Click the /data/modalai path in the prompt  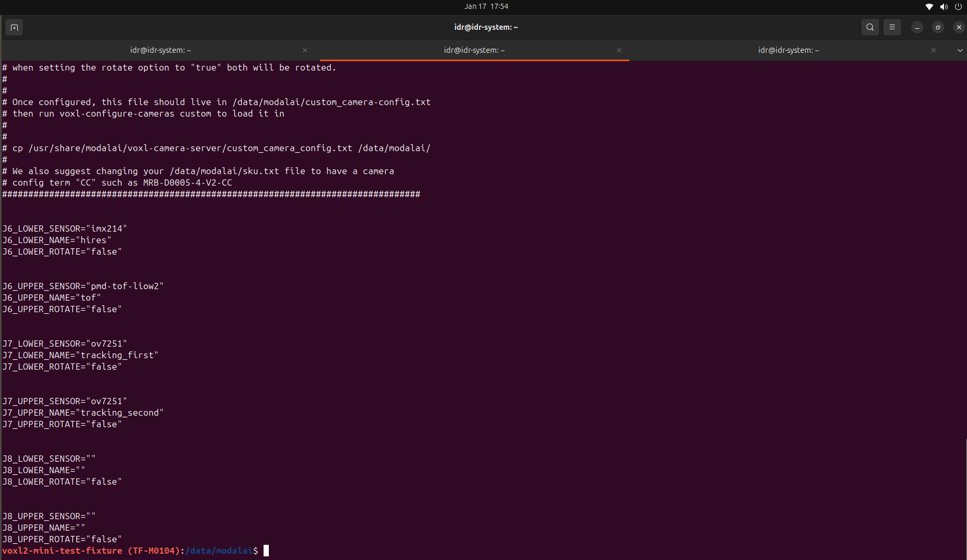pyautogui.click(x=219, y=551)
